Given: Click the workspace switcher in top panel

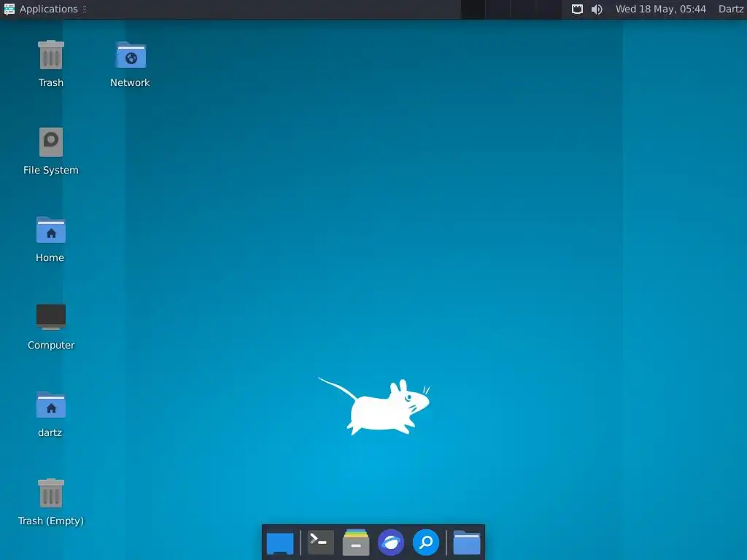Looking at the screenshot, I should 511,9.
